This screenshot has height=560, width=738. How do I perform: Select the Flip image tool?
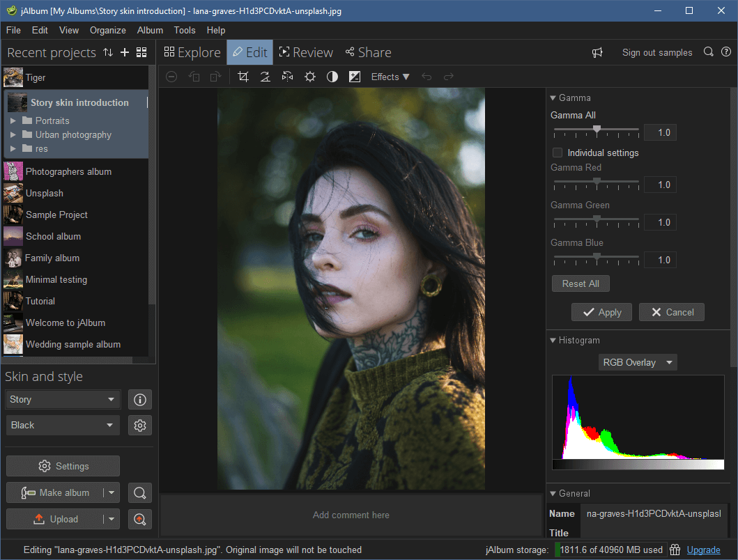[287, 77]
